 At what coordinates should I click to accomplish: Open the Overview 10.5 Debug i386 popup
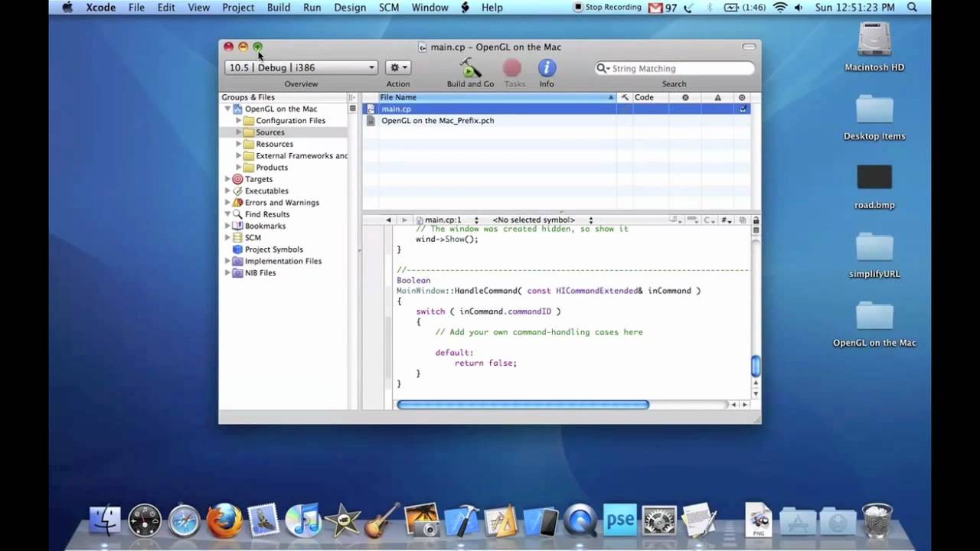click(x=301, y=67)
